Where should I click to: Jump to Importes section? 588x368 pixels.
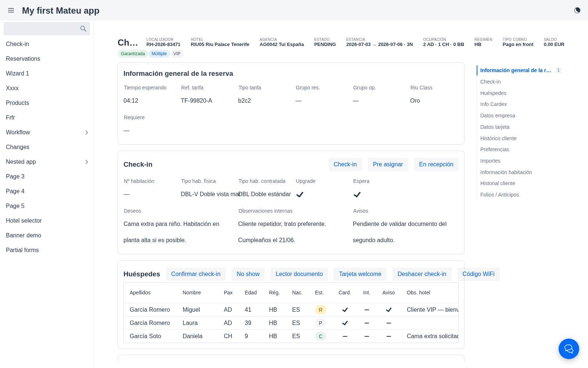tap(490, 161)
